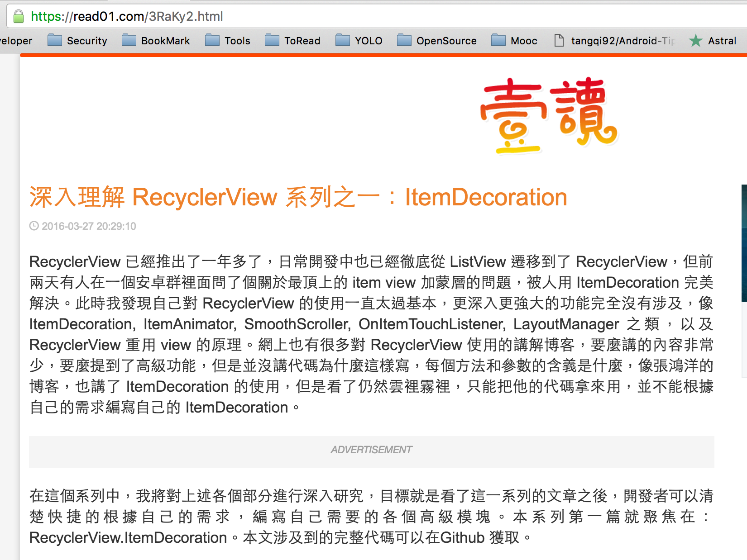This screenshot has width=747, height=560.
Task: Click the address bar URL read01.com
Action: pos(127,17)
